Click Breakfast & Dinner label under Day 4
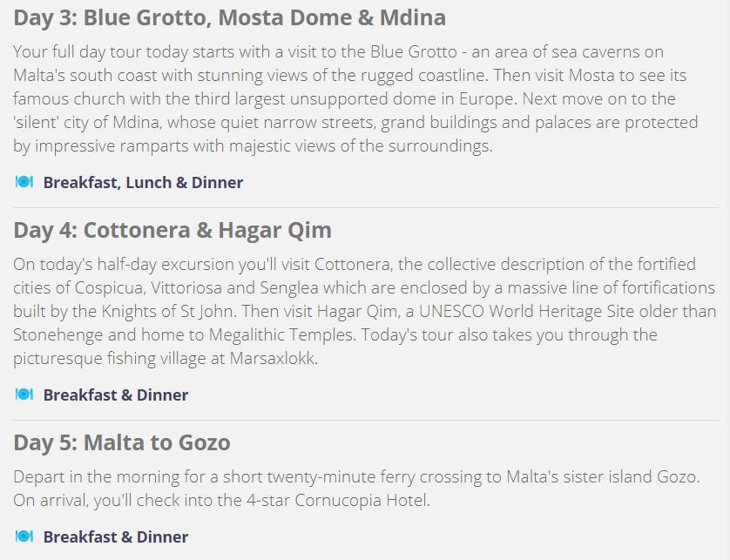730x560 pixels. coord(116,395)
